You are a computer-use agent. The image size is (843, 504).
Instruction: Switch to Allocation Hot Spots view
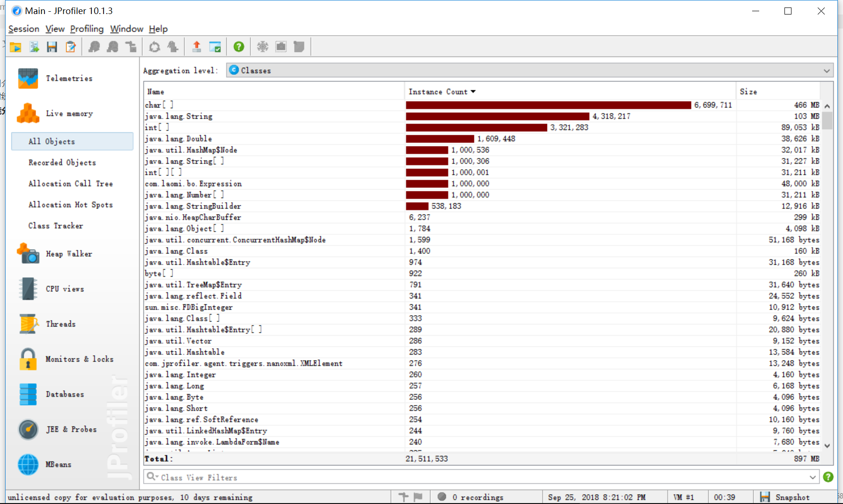point(70,205)
